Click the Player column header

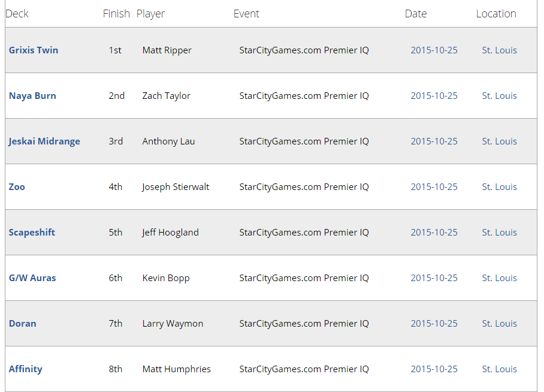[150, 14]
